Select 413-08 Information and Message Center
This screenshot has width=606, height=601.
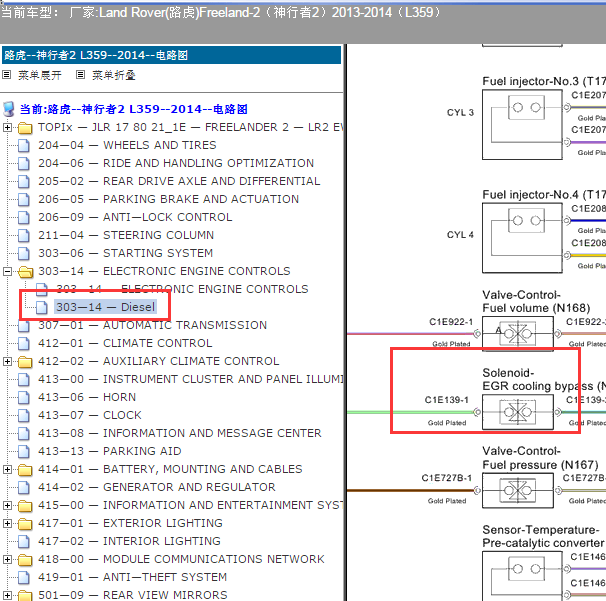180,433
